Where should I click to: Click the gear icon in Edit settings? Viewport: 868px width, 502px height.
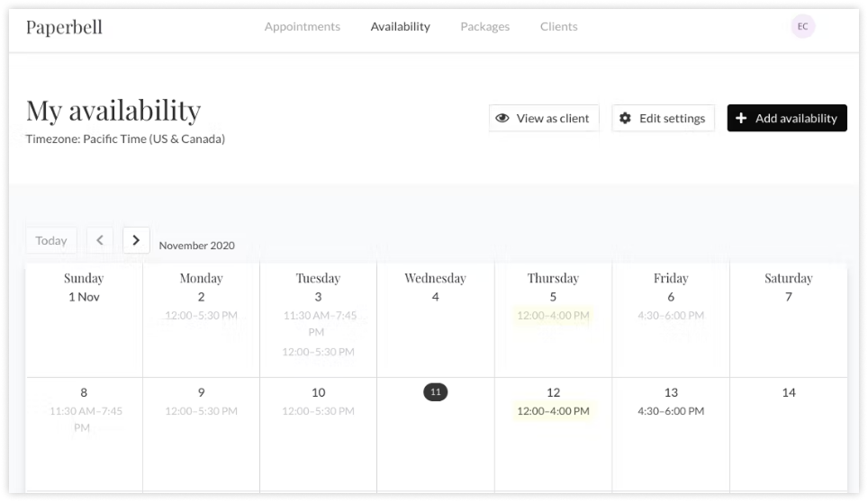[x=625, y=119]
